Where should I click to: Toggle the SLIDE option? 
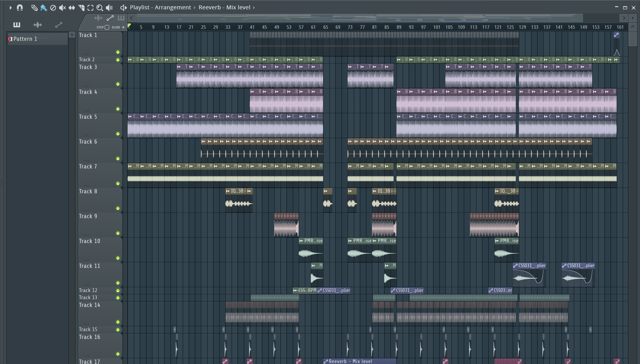123,27
